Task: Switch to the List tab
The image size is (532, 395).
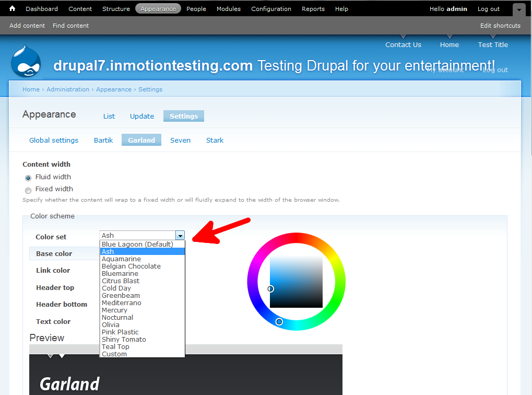Action: (109, 116)
